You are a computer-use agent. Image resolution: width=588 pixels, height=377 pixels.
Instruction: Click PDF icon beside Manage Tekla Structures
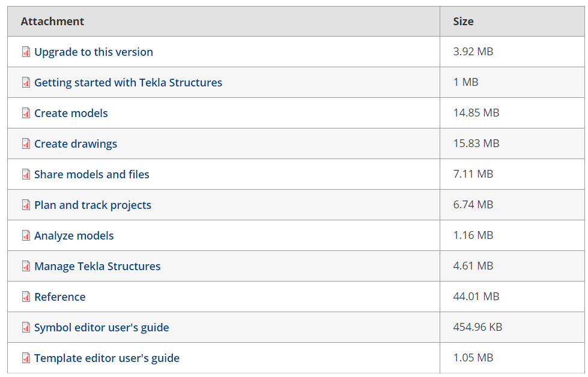pyautogui.click(x=26, y=266)
